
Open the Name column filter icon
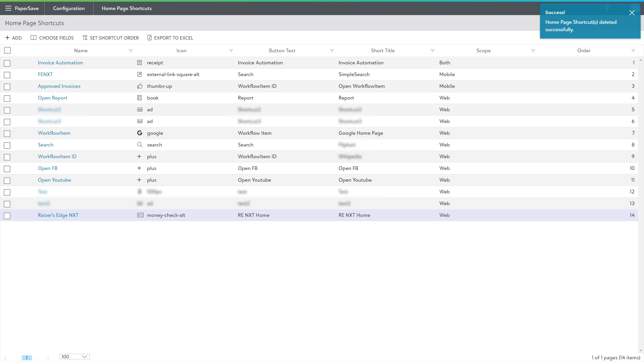click(130, 51)
